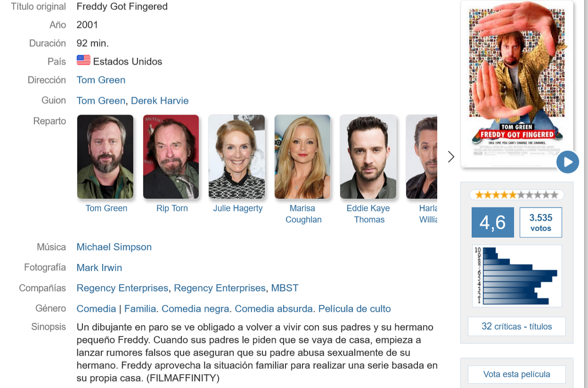Select Julie Hagerty's portrait

tap(237, 157)
